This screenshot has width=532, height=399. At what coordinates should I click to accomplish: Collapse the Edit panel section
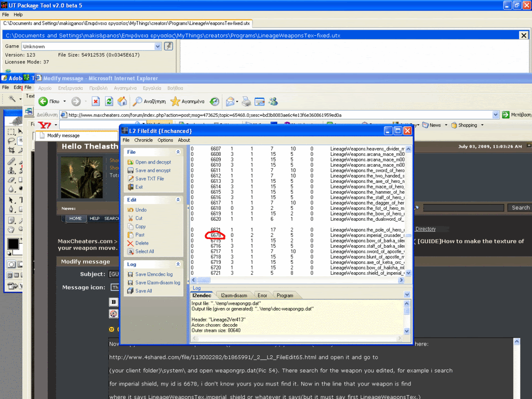click(178, 199)
